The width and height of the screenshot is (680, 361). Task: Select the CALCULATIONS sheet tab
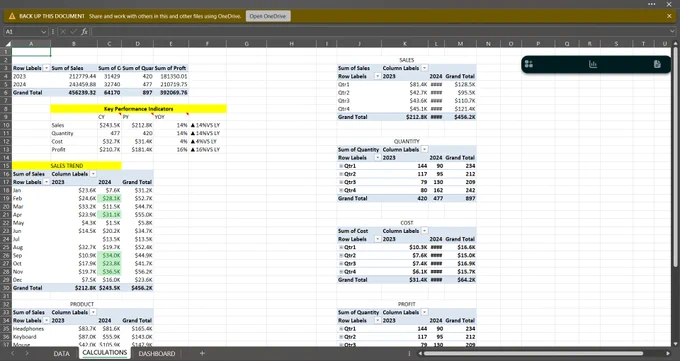[x=105, y=353]
